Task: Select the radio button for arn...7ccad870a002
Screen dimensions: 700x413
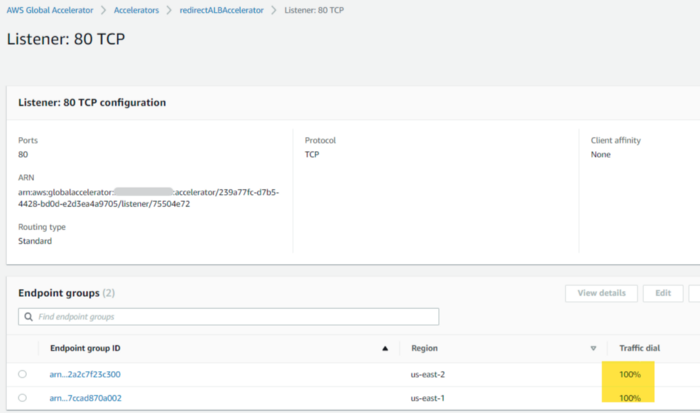Action: pos(22,398)
